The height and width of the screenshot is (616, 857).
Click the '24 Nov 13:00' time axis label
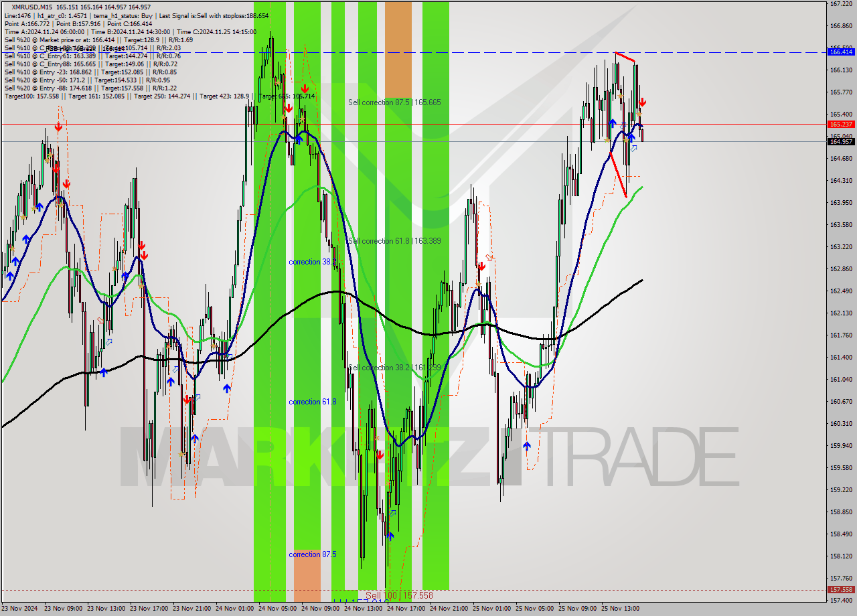[x=365, y=609]
